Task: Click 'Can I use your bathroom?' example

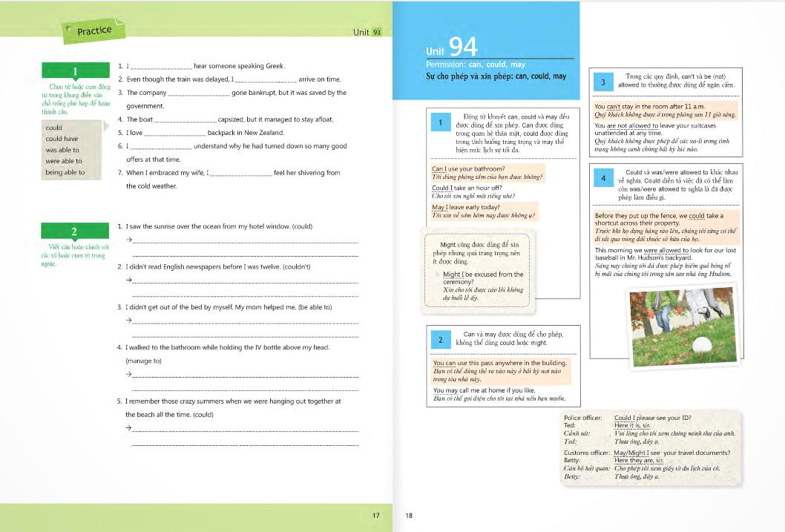Action: tap(468, 169)
